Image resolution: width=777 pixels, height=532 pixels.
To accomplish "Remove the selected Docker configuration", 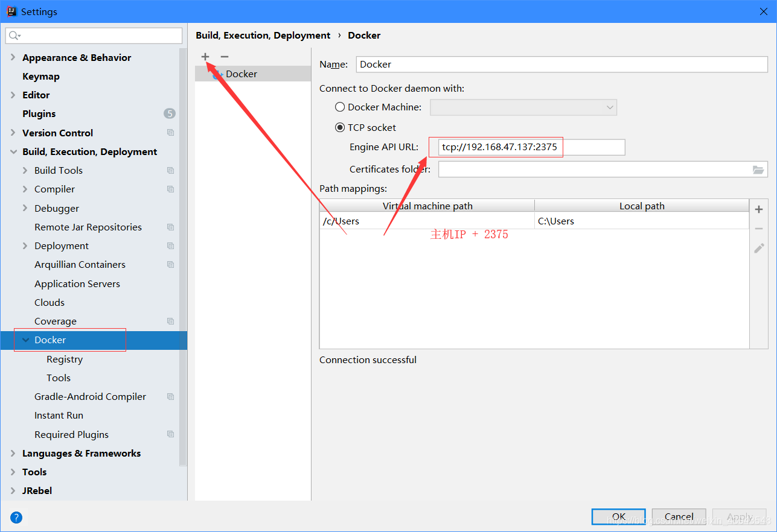I will (225, 56).
